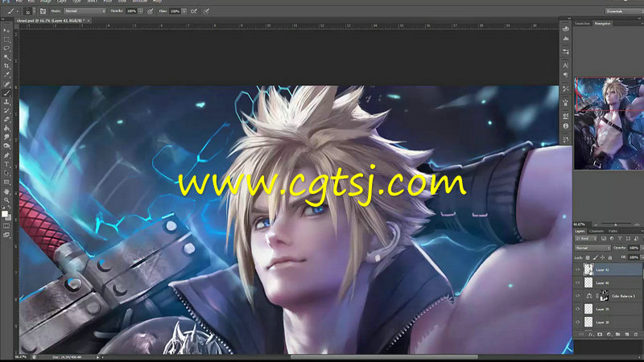Image resolution: width=644 pixels, height=362 pixels.
Task: Switch to the Swatches tab
Action: tap(582, 23)
